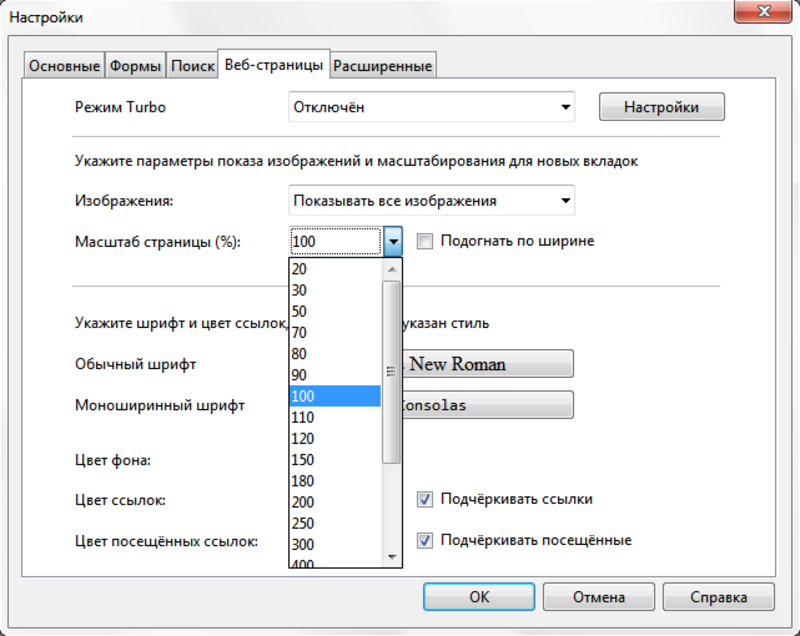Choose 20 in the zoom list
800x636 pixels.
pos(335,269)
